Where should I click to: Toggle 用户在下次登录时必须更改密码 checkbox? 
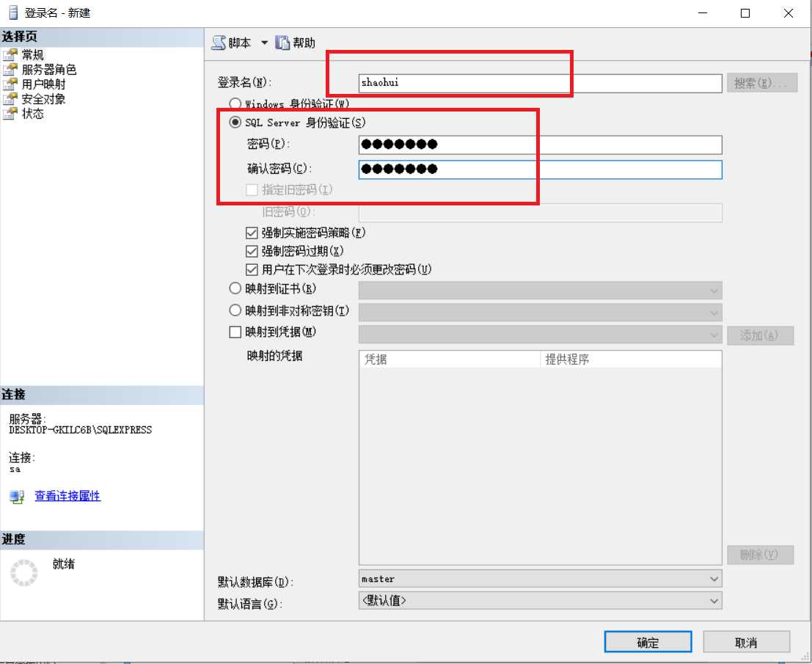coord(252,269)
